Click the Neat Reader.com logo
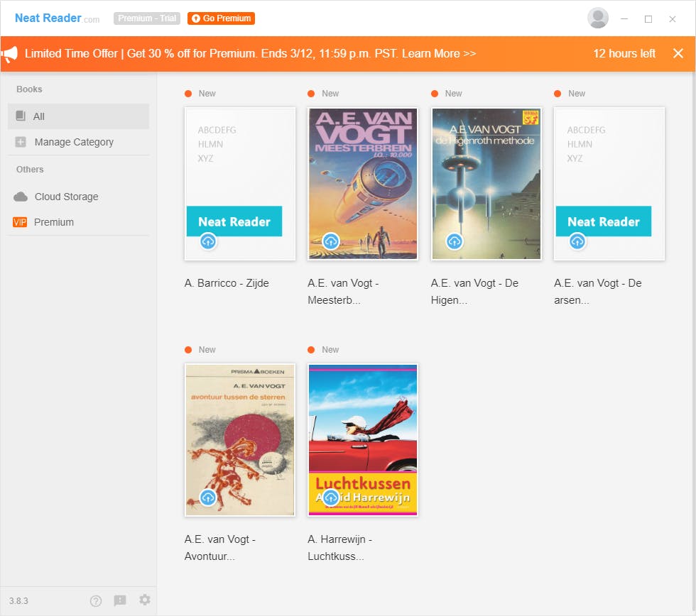The image size is (696, 616). (57, 18)
